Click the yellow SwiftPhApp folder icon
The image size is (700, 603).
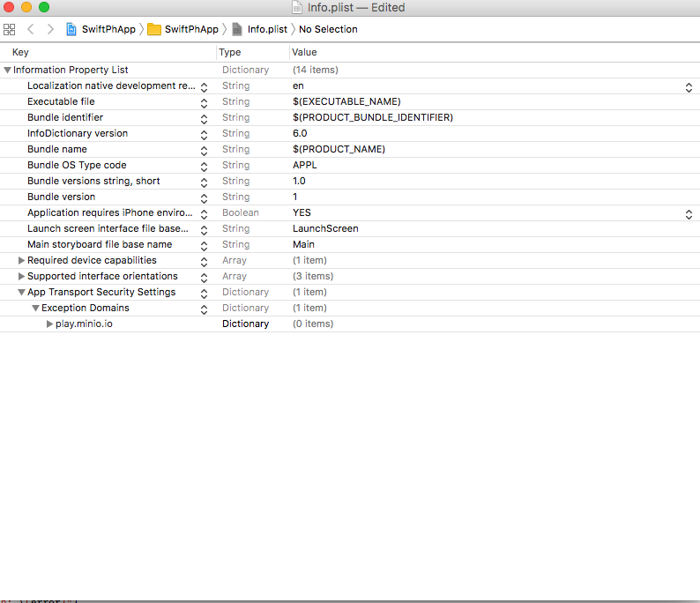(x=154, y=29)
